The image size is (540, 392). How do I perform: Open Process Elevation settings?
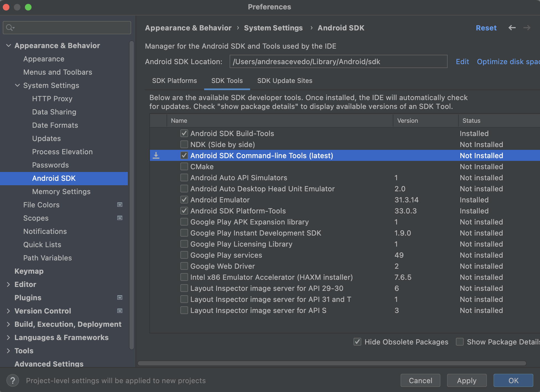(63, 152)
